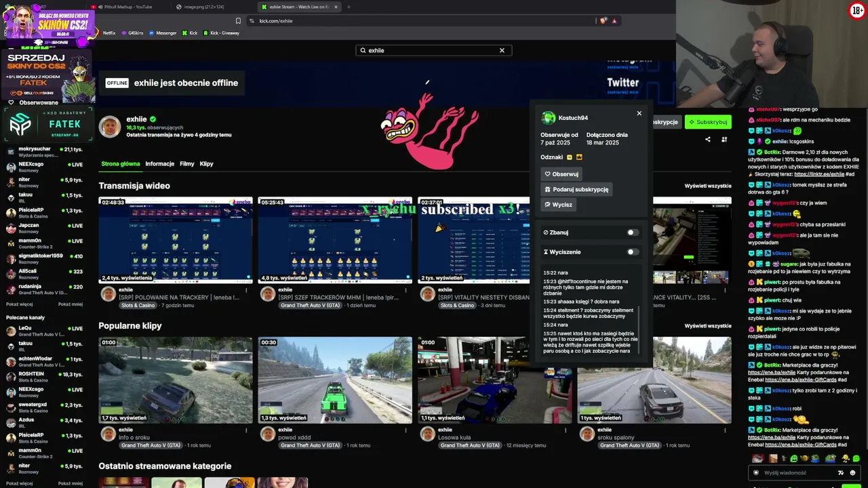Click the green Subskrybuj button
This screenshot has height=488, width=868.
click(x=708, y=122)
